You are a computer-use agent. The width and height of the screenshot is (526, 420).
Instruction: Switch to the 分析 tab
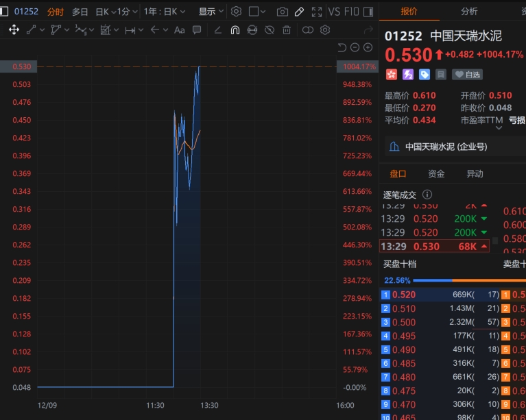click(x=469, y=12)
